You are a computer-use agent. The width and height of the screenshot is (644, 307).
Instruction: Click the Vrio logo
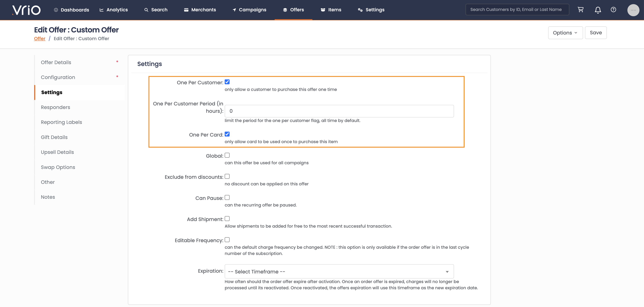point(26,10)
